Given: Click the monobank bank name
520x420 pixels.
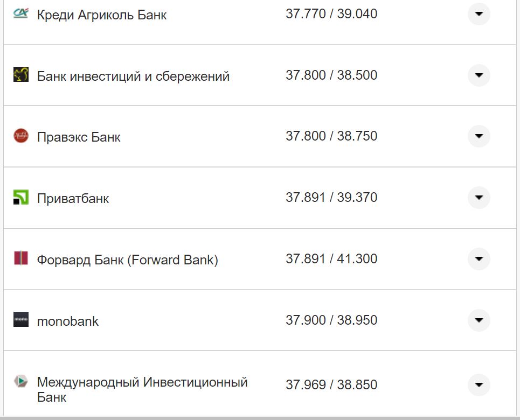Looking at the screenshot, I should tap(67, 321).
